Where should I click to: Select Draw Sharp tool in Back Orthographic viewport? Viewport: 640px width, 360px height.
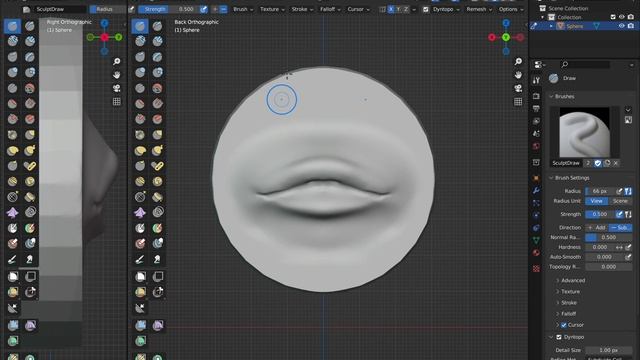(x=158, y=26)
